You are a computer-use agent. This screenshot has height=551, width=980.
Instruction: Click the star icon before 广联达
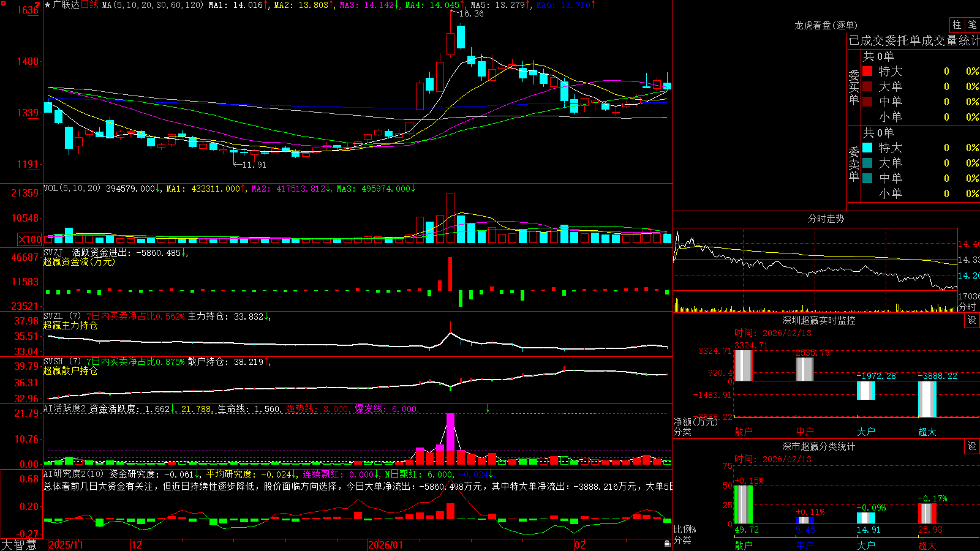[48, 5]
